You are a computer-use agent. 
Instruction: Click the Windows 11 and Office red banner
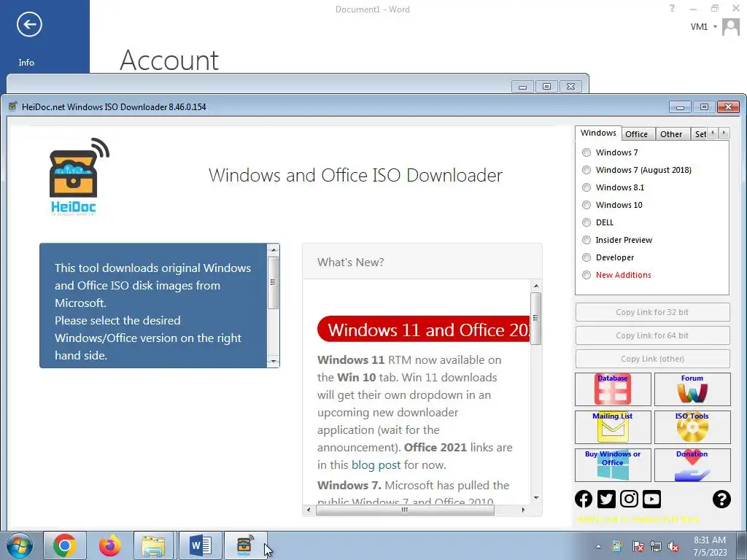423,329
